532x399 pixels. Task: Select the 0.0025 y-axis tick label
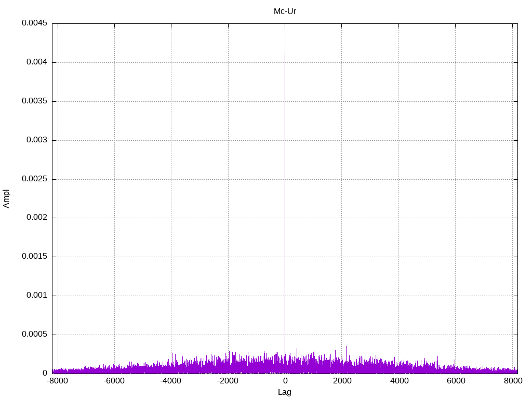coord(34,179)
